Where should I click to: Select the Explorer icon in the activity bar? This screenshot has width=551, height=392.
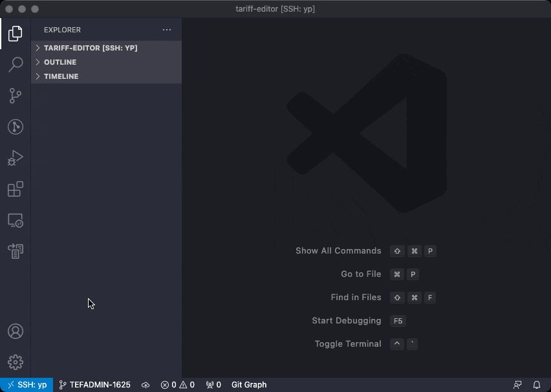click(x=16, y=34)
